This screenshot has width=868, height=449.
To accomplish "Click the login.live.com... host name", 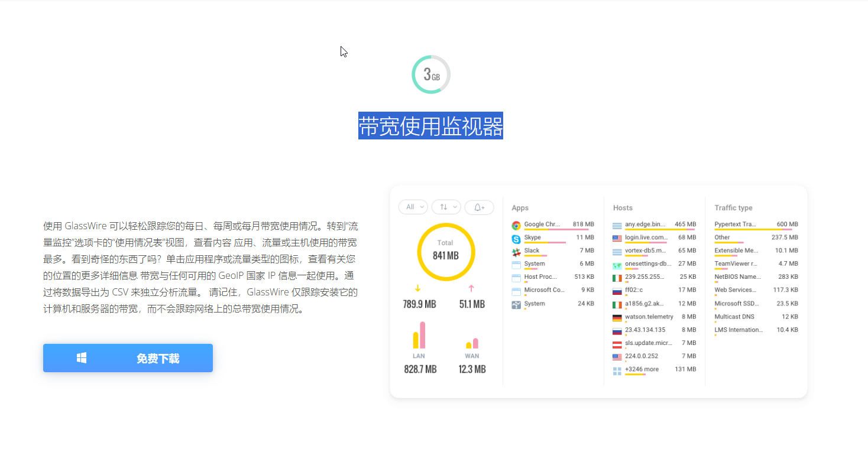I will pos(646,237).
